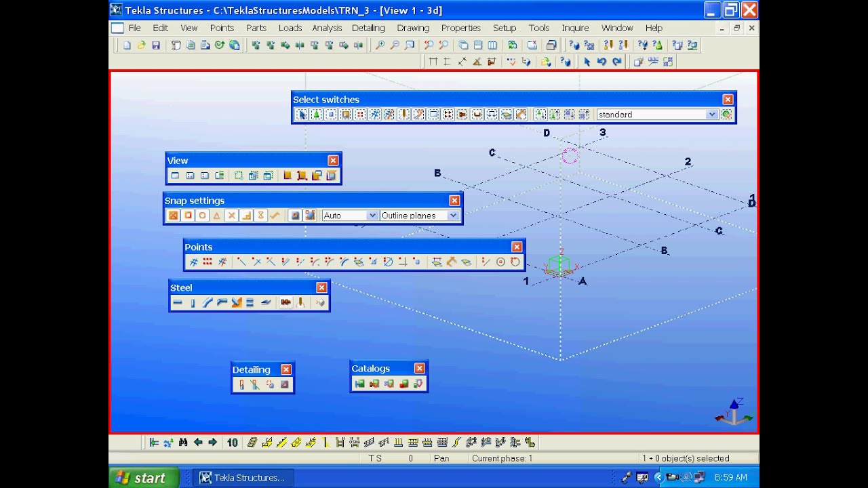Click the last icon in Catalogs toolbar
The height and width of the screenshot is (488, 868).
pos(418,384)
